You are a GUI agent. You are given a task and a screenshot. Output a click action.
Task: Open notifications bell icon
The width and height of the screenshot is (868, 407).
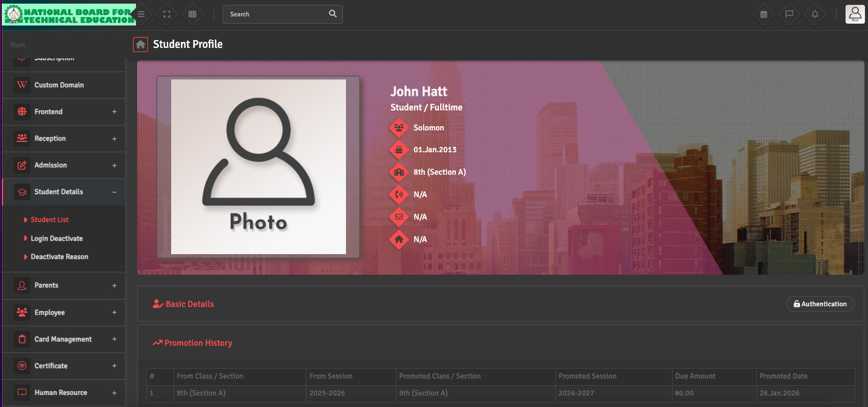(x=815, y=14)
